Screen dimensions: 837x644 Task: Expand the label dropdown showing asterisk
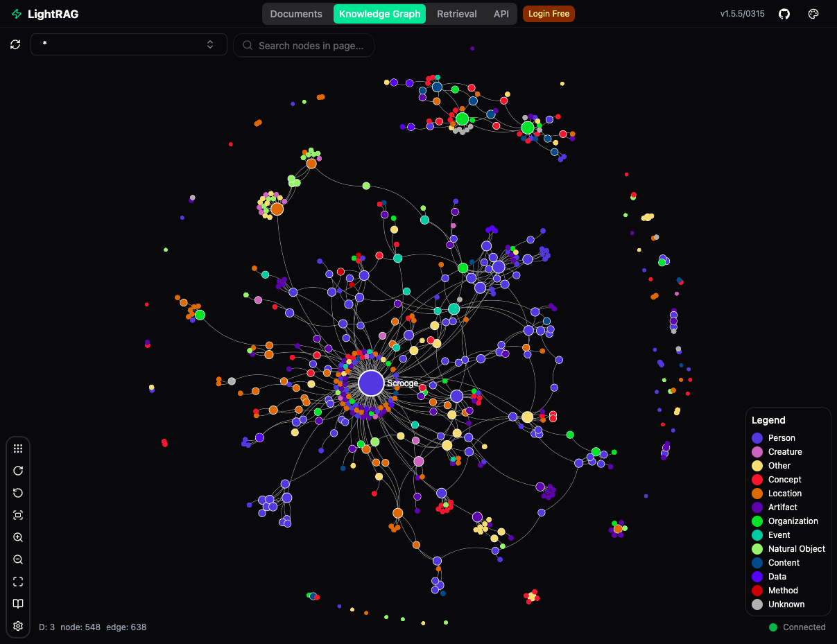click(x=129, y=44)
